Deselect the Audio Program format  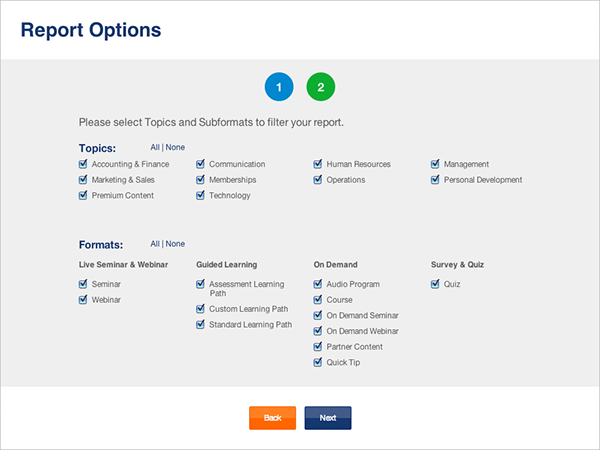click(318, 284)
